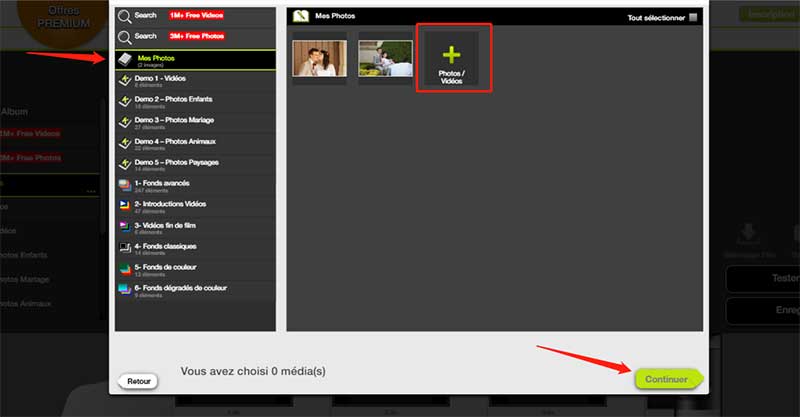Select Demo 4 – Photos Animaux album
800x417 pixels.
click(175, 143)
